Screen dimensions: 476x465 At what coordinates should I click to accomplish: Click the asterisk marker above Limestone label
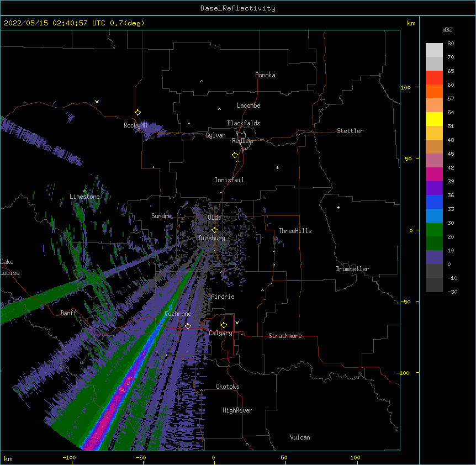click(85, 191)
